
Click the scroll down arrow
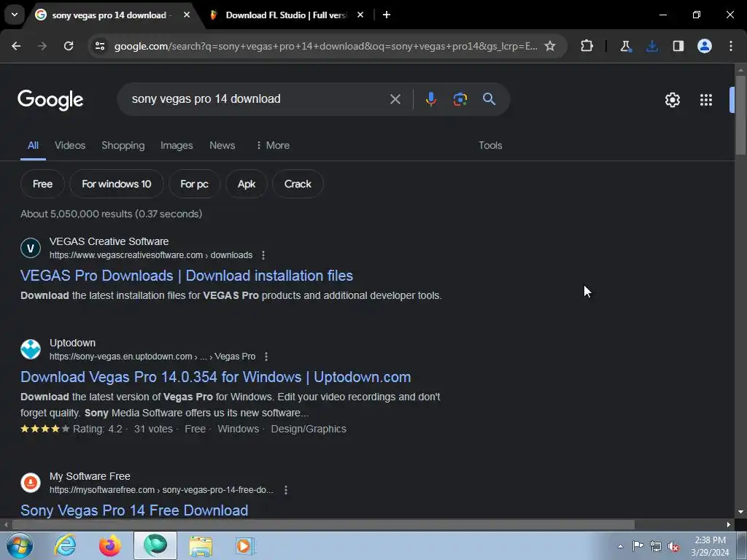tap(740, 512)
